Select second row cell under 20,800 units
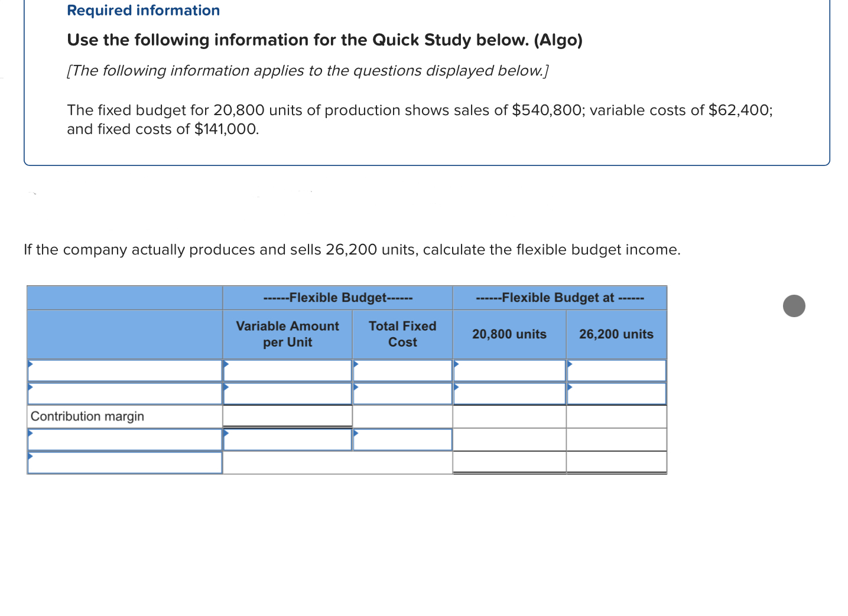 [509, 393]
